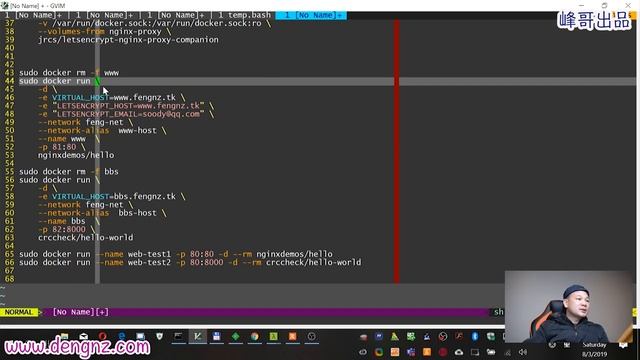640x360 pixels.
Task: Open the blue floppy-disk app in the taskbar
Action: [216, 337]
